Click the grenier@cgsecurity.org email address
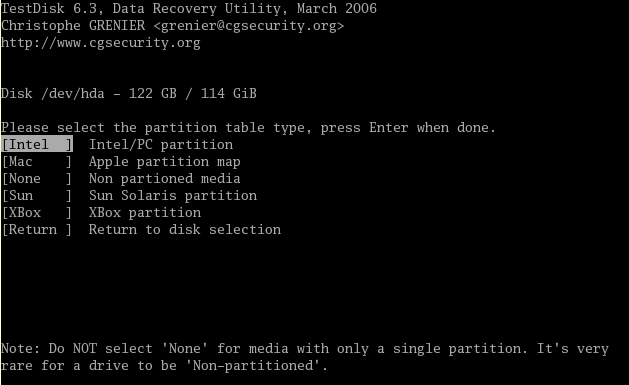 click(x=249, y=26)
